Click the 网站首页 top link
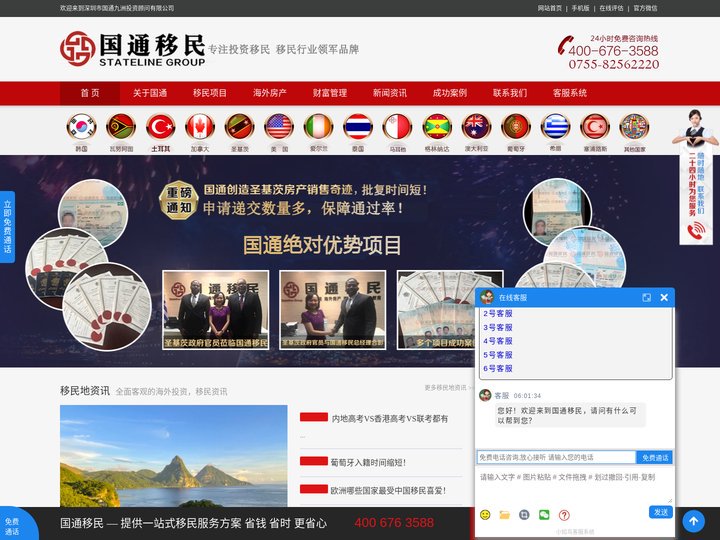Image resolution: width=720 pixels, height=540 pixels. point(550,8)
